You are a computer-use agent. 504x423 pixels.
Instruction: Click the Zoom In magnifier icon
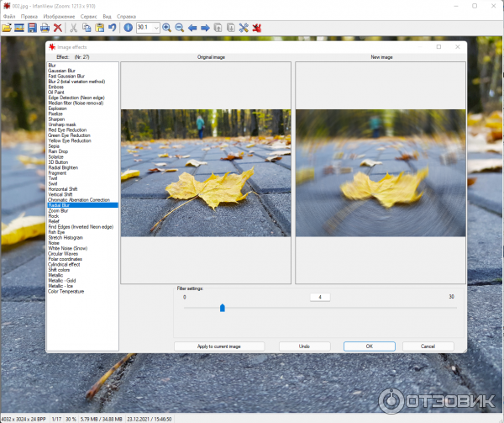point(166,28)
